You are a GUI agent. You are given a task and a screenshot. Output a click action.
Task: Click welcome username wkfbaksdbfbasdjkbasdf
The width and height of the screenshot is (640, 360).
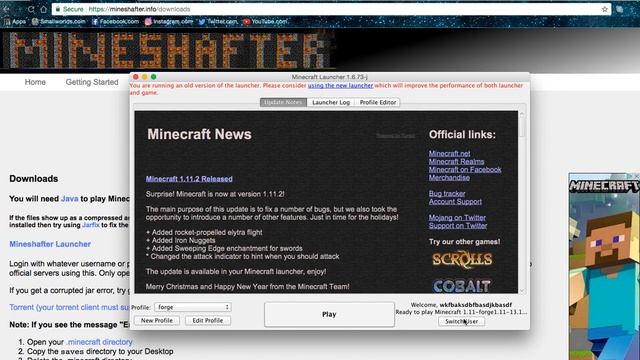pos(476,305)
